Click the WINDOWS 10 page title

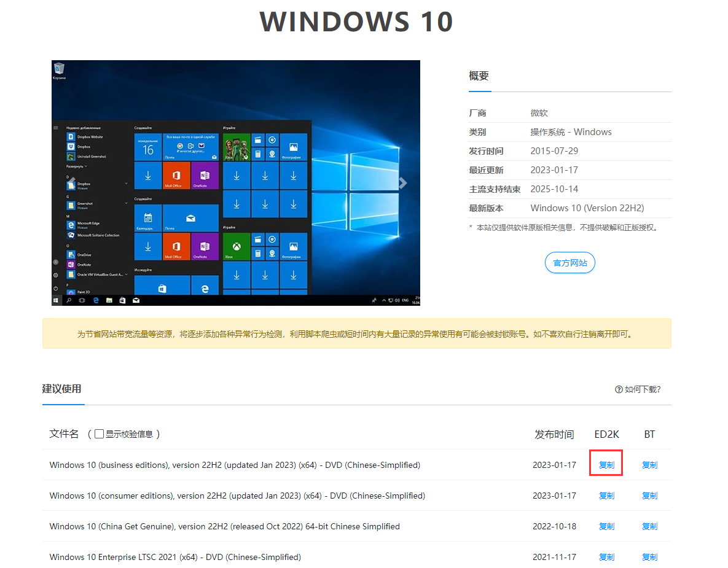(x=356, y=21)
